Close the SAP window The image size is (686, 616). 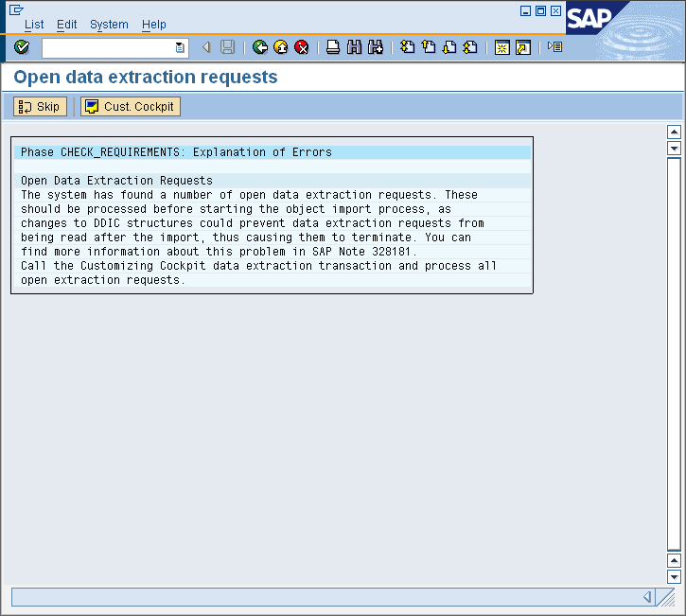pos(555,10)
